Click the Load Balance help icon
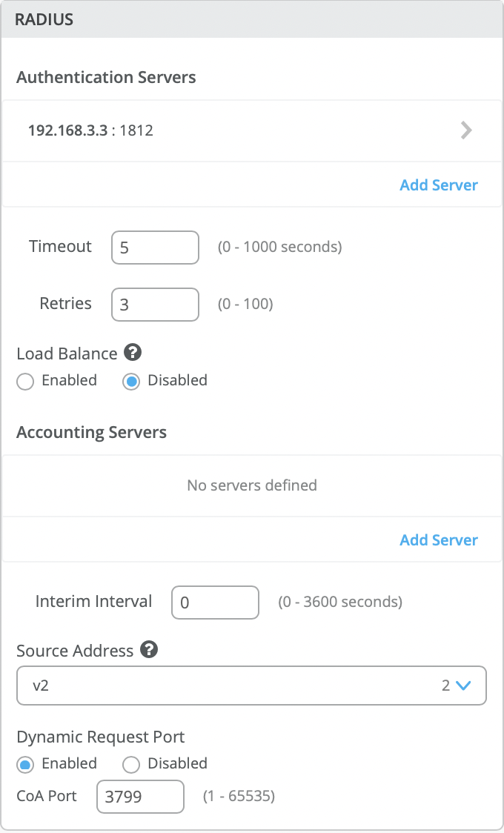 tap(132, 353)
